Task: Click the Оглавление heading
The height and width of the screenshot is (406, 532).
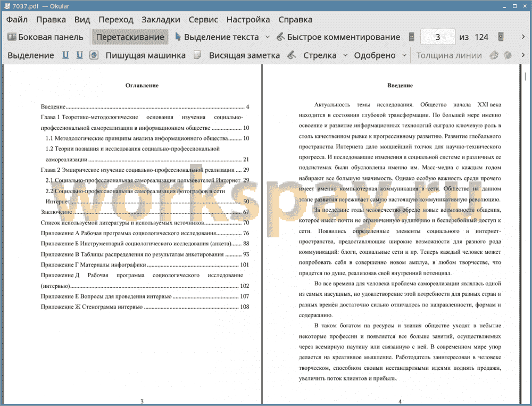Action: coord(142,86)
